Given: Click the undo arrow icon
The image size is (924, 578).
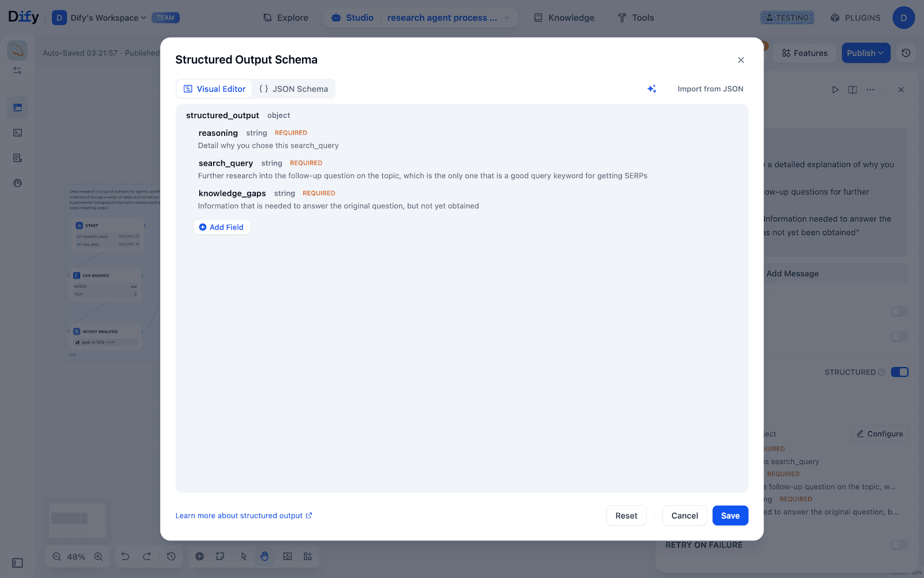Looking at the screenshot, I should click(125, 556).
